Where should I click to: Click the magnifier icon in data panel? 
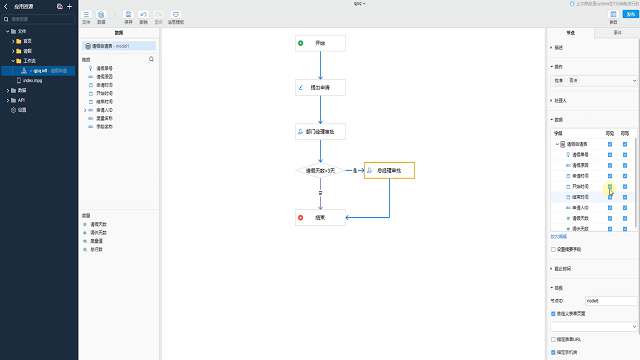(151, 59)
